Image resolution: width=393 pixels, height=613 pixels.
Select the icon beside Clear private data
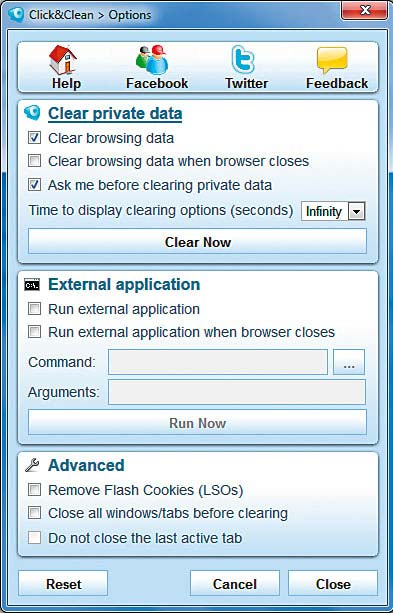[32, 113]
